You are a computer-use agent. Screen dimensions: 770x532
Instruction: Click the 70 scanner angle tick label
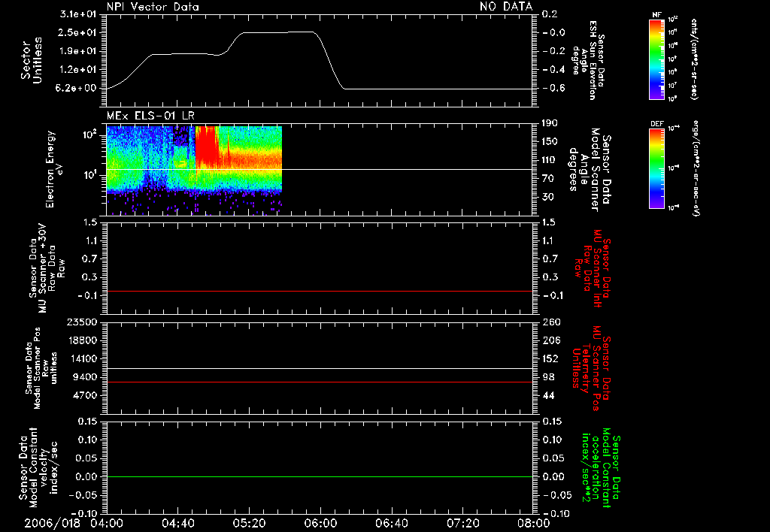pyautogui.click(x=548, y=179)
